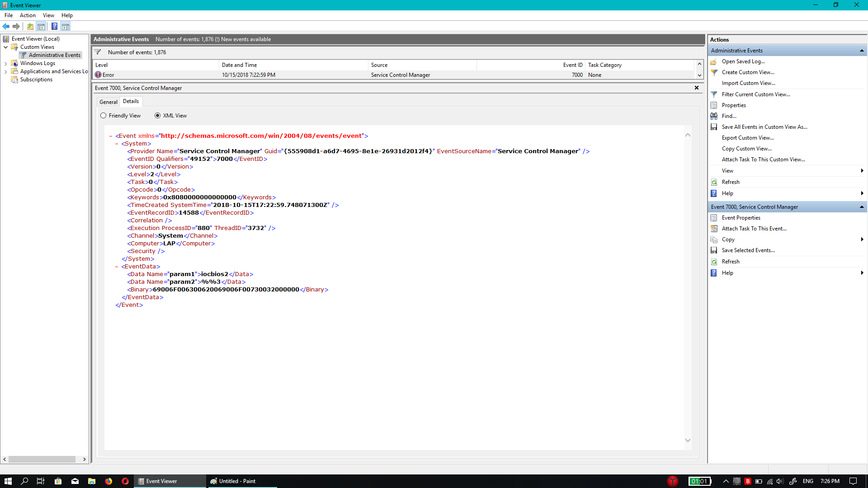The width and height of the screenshot is (868, 488).
Task: Close the Event 7000 preview pane
Action: 697,88
